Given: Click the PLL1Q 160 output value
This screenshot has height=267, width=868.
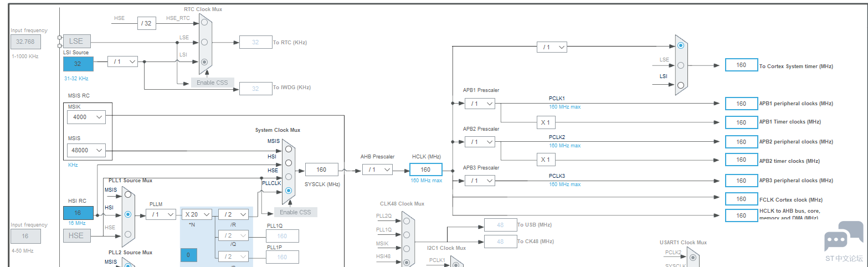Looking at the screenshot, I should (282, 236).
